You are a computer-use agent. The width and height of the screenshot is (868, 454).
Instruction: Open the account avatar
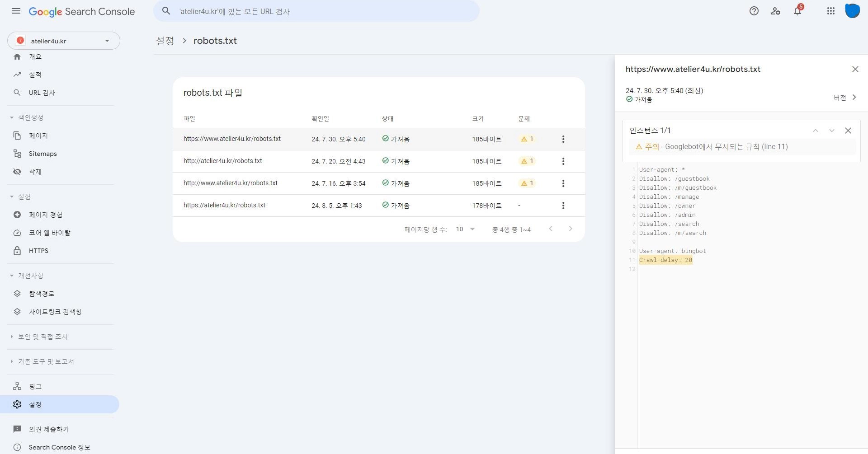(853, 11)
